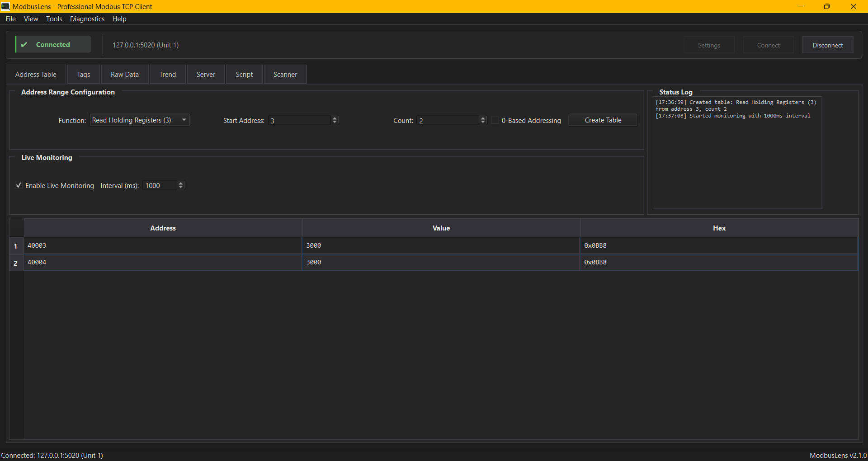This screenshot has height=461, width=868.
Task: Decrement the Start Address spinner down arrow
Action: tap(335, 122)
